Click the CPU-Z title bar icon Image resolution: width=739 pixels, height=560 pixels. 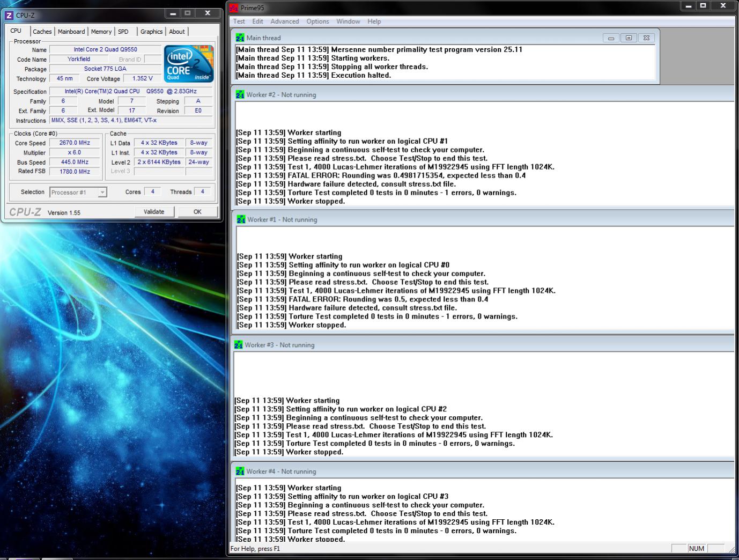click(9, 15)
